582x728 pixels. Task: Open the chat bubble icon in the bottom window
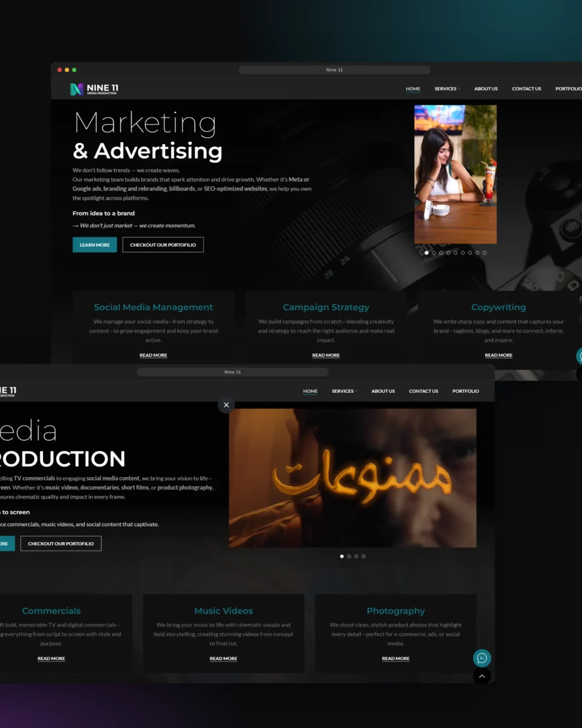(x=482, y=658)
